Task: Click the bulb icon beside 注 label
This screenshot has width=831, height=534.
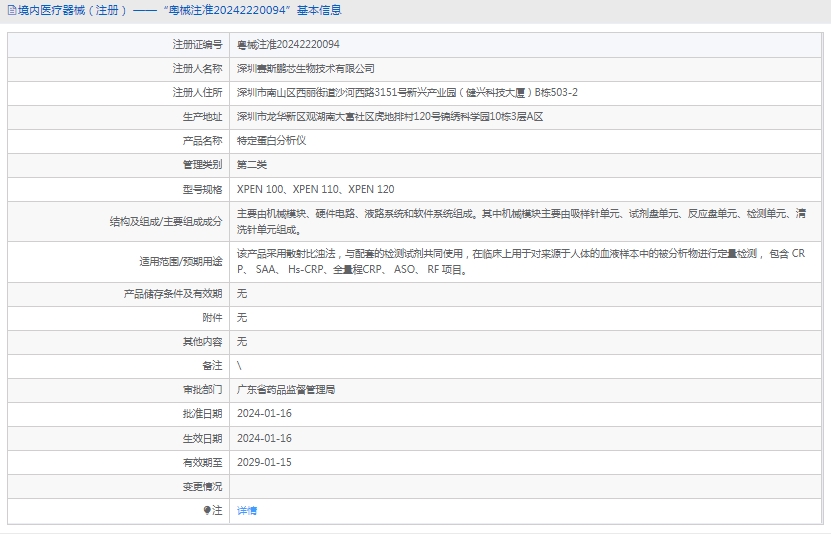Action: [208, 510]
